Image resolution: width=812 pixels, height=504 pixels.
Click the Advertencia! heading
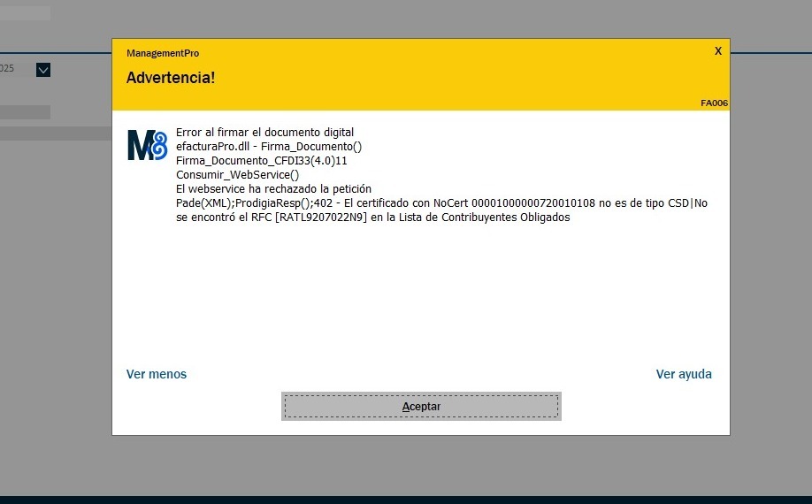pos(171,78)
